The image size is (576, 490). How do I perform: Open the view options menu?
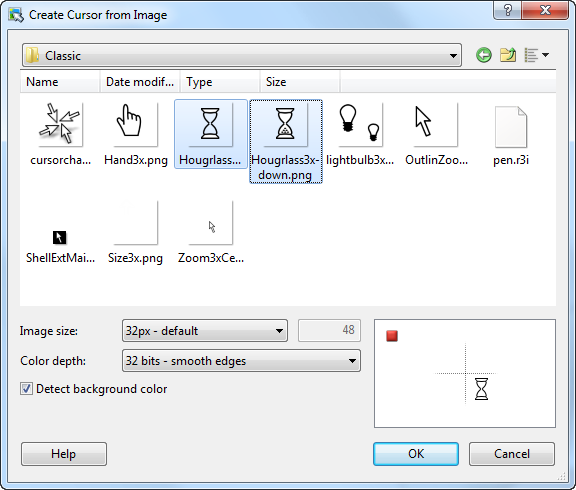point(536,55)
